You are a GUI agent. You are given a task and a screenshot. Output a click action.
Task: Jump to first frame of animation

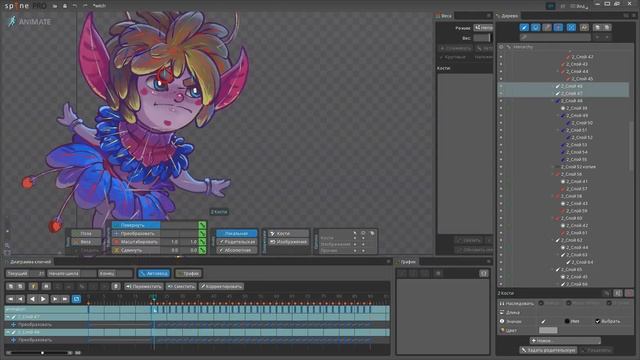click(x=11, y=299)
